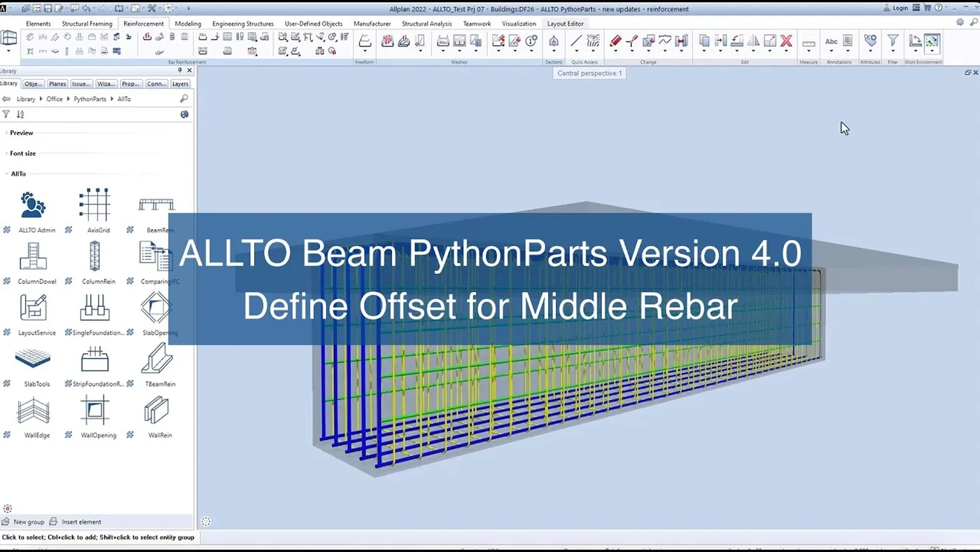Navigate to Office in the library breadcrumb
This screenshot has width=980, height=552.
[x=55, y=99]
